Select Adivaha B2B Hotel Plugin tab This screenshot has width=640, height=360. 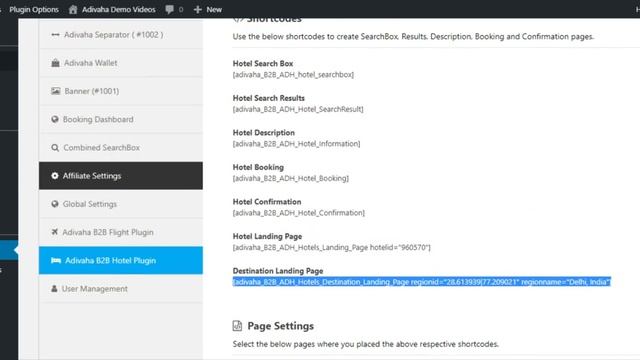click(x=121, y=260)
